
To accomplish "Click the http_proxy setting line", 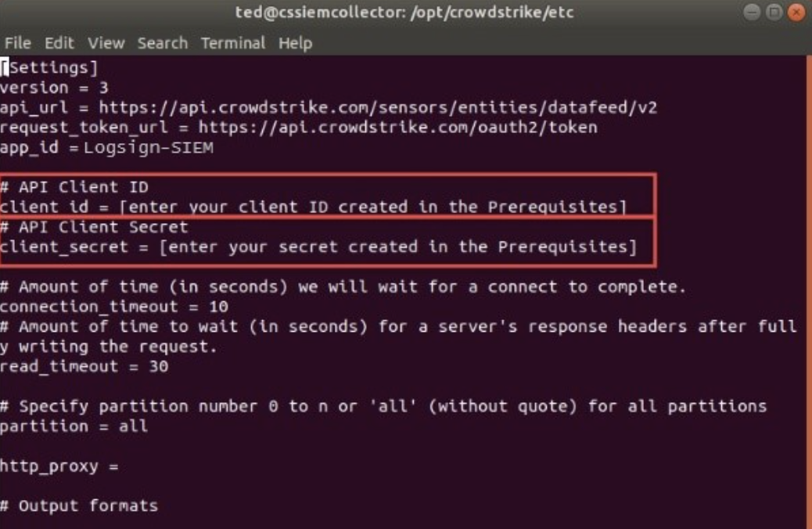I will coord(59,466).
